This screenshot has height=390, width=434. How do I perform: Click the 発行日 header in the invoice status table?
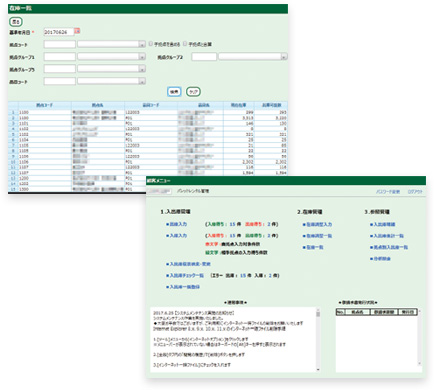[x=407, y=312]
